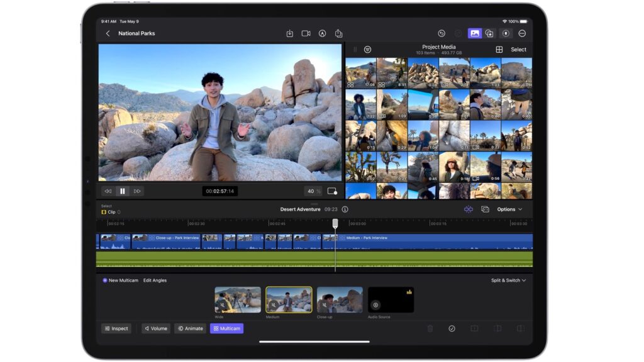Switch to the Close-up camera angle
The image size is (644, 362).
click(340, 300)
